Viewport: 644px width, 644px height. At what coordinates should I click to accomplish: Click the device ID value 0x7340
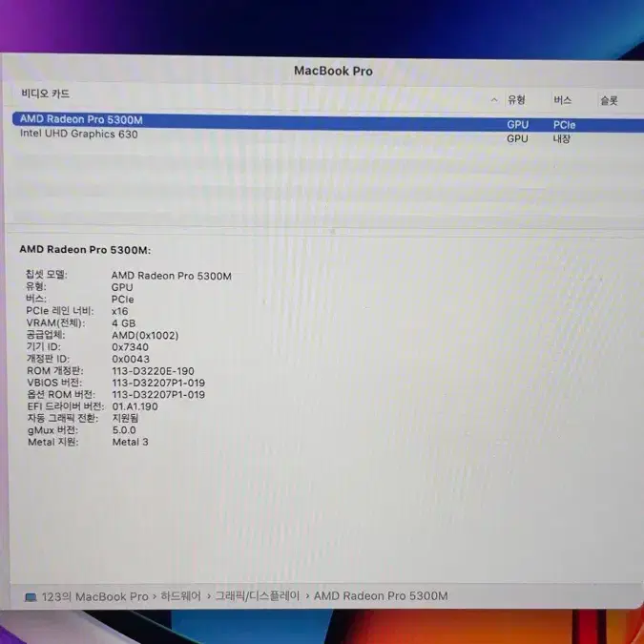[x=130, y=347]
